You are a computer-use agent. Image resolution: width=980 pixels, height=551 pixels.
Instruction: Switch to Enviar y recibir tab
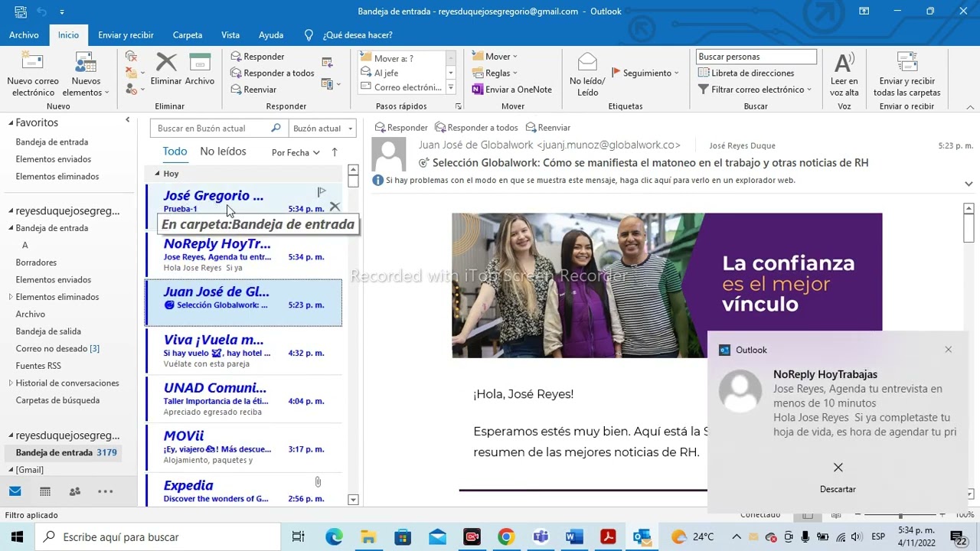point(126,35)
